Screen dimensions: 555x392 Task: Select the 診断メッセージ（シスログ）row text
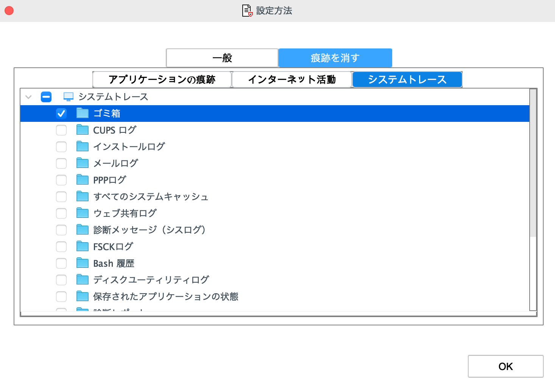[x=150, y=230]
